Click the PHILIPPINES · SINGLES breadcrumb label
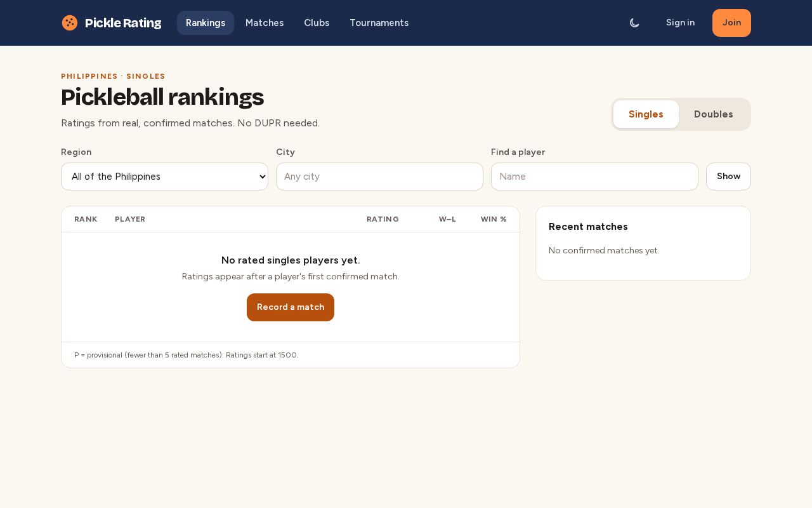 113,76
